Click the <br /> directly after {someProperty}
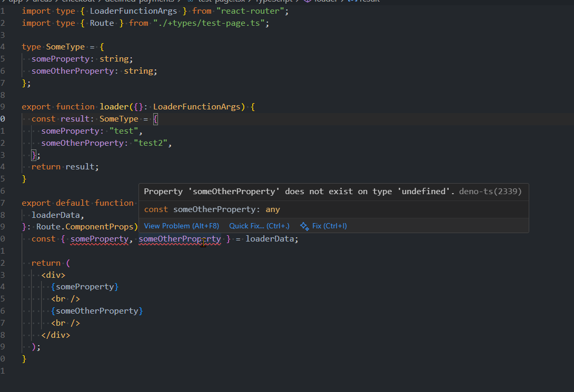Viewport: 574px width, 392px height. tap(65, 299)
